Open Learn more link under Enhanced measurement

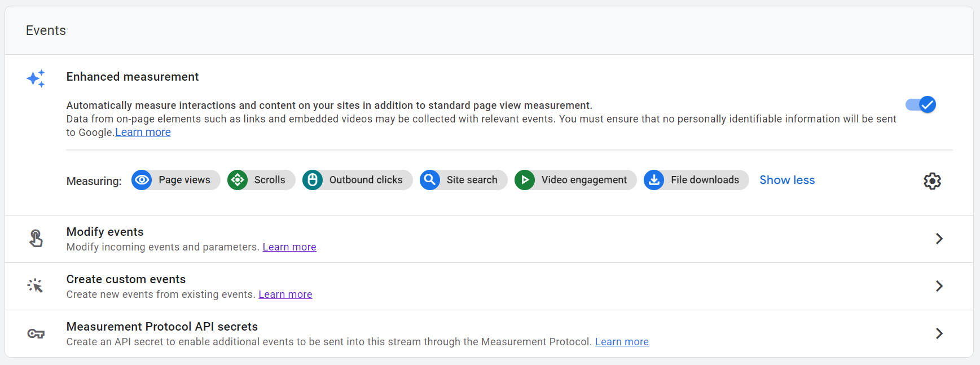point(143,133)
